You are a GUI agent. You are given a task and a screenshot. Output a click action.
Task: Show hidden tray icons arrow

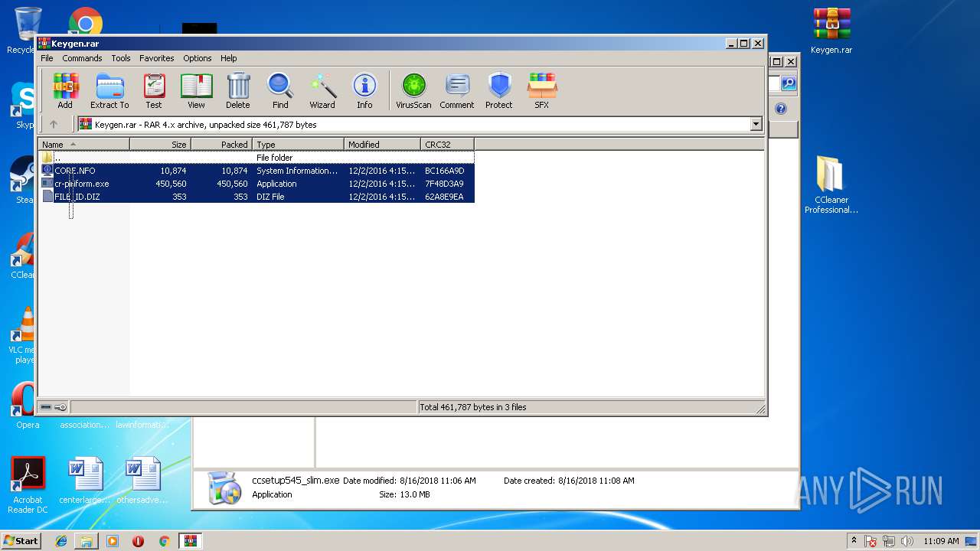(x=854, y=541)
